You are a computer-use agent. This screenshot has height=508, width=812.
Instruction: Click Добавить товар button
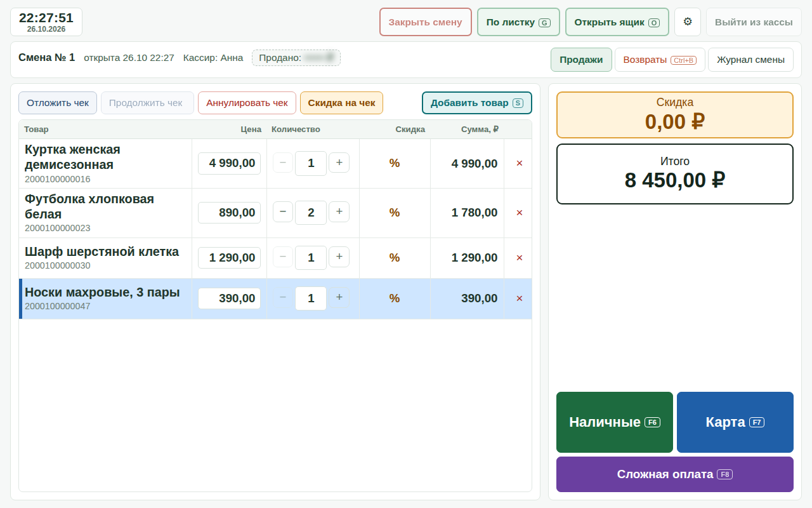(x=477, y=103)
